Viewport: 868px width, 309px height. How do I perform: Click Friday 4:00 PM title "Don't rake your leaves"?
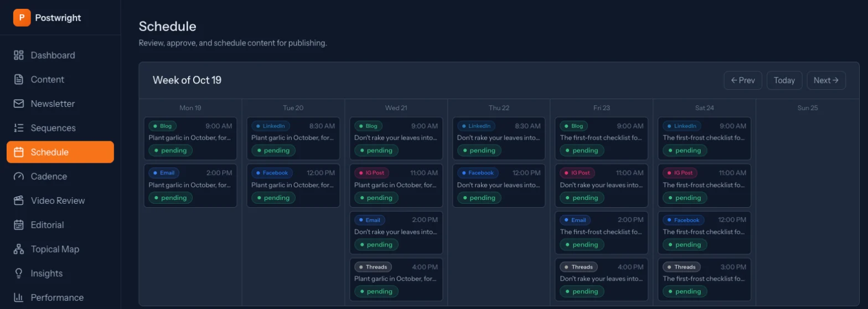(602, 279)
